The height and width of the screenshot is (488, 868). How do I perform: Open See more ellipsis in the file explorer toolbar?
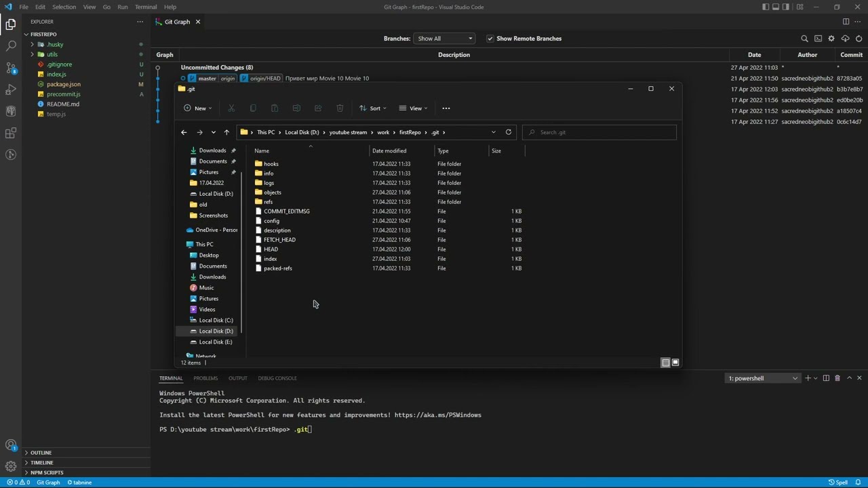446,108
